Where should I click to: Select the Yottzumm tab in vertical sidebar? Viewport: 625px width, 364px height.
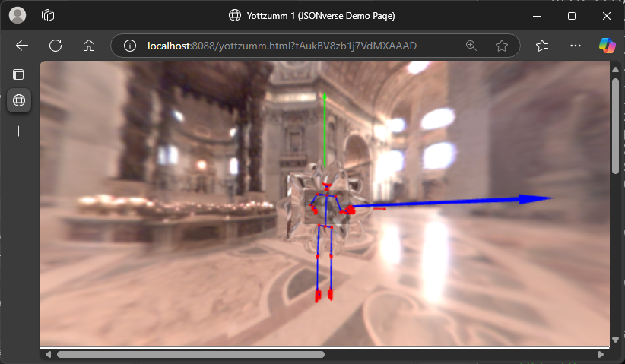[18, 100]
